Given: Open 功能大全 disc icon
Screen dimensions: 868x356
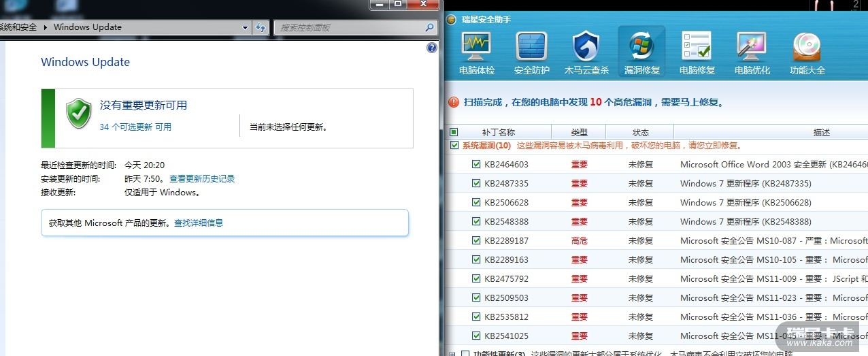Looking at the screenshot, I should (807, 52).
